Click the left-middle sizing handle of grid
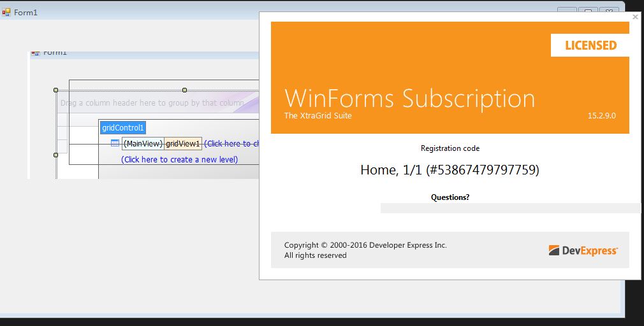Screen dimensions: 644x326 tap(56, 155)
